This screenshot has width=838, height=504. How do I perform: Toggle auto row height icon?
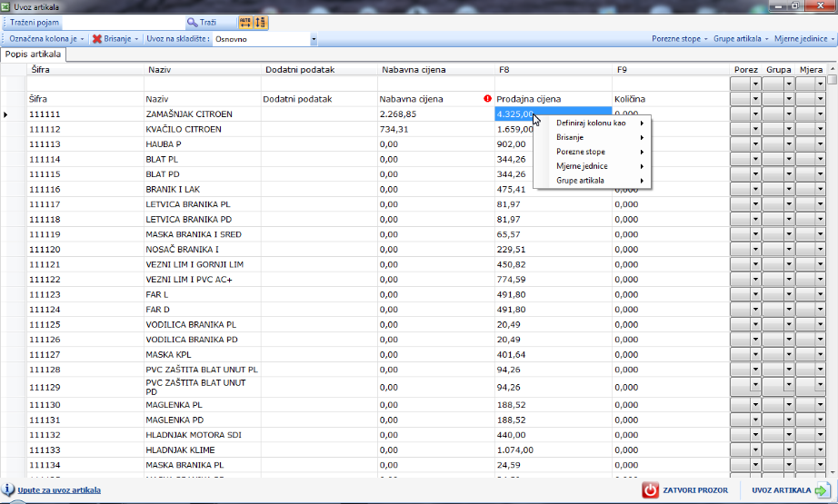click(x=260, y=23)
